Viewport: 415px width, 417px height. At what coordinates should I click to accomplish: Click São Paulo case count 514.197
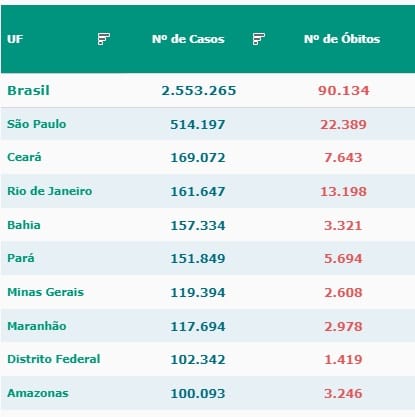pos(198,124)
